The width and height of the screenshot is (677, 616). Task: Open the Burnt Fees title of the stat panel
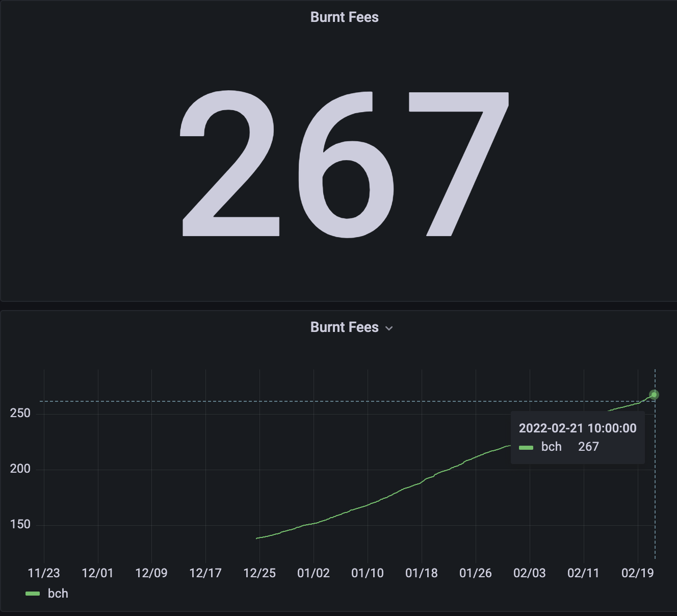coord(345,17)
